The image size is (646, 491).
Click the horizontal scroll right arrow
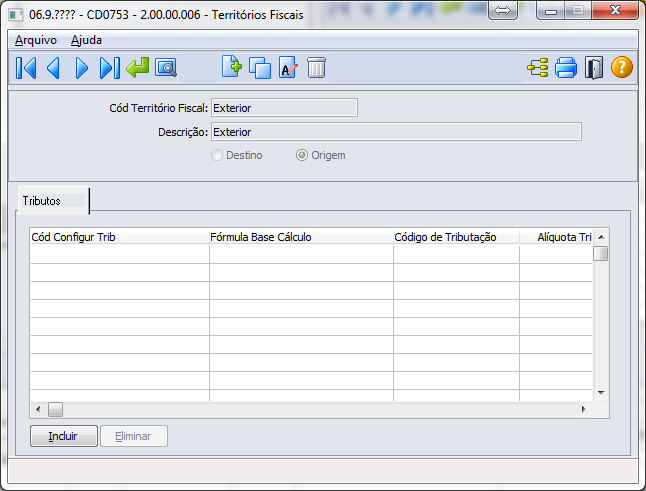[583, 409]
